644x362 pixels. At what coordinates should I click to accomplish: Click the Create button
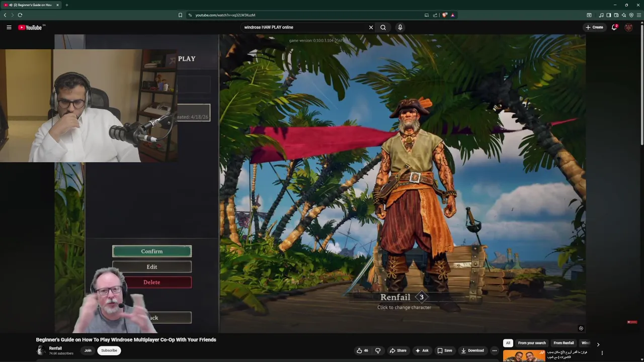click(x=594, y=27)
